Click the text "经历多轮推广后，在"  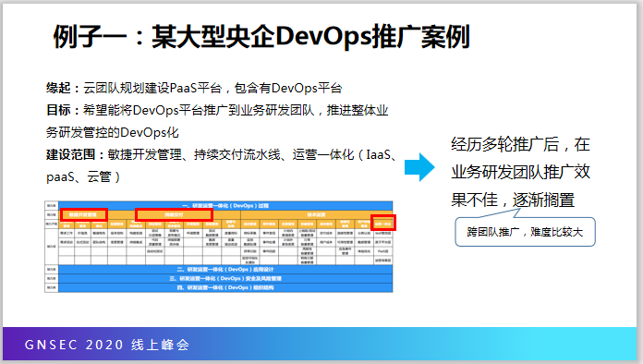tap(520, 144)
